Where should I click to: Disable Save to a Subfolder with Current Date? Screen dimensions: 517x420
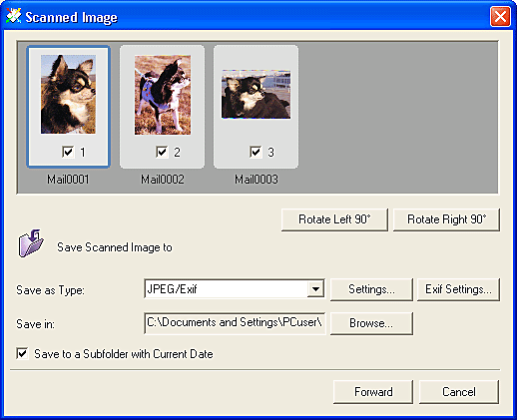(22, 353)
